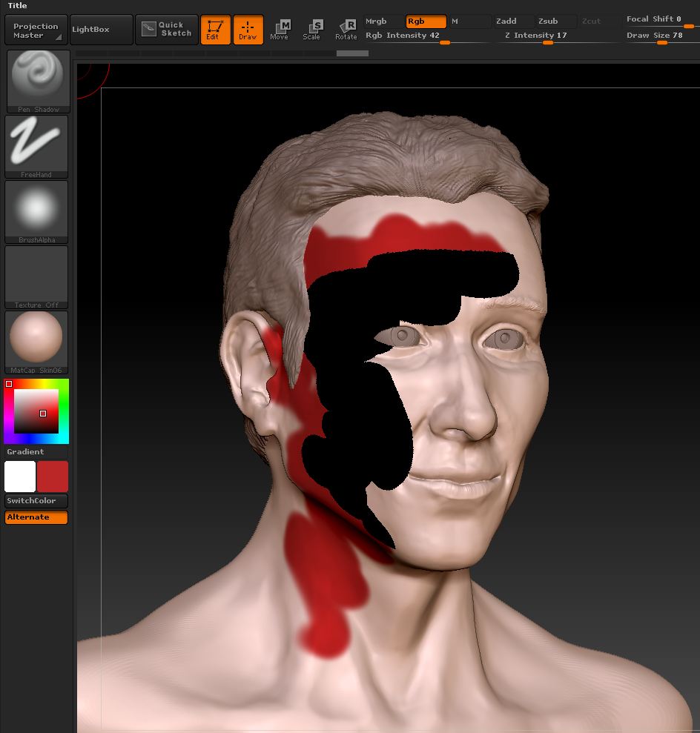Click the timeline scroll handle above canvas

[x=352, y=53]
